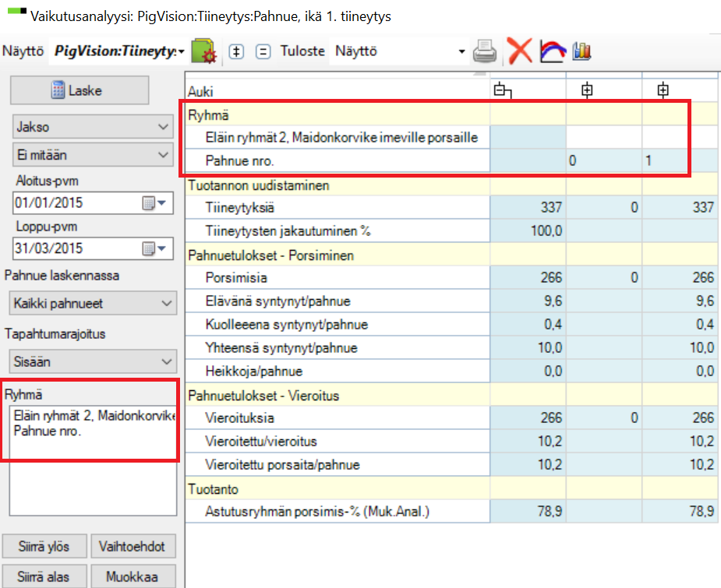The image size is (721, 588).
Task: Click the Kuolleeena syntynyt/pahnue row label
Action: (287, 324)
